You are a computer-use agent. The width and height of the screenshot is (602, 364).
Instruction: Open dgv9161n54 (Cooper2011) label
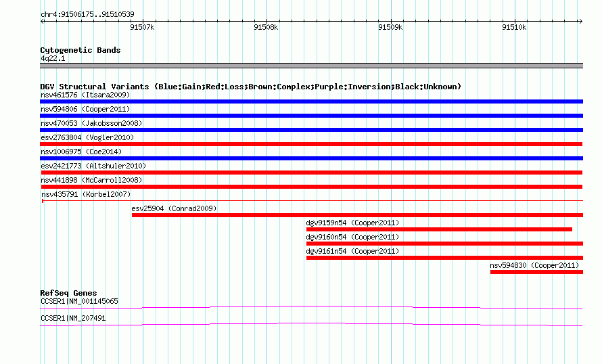click(352, 251)
